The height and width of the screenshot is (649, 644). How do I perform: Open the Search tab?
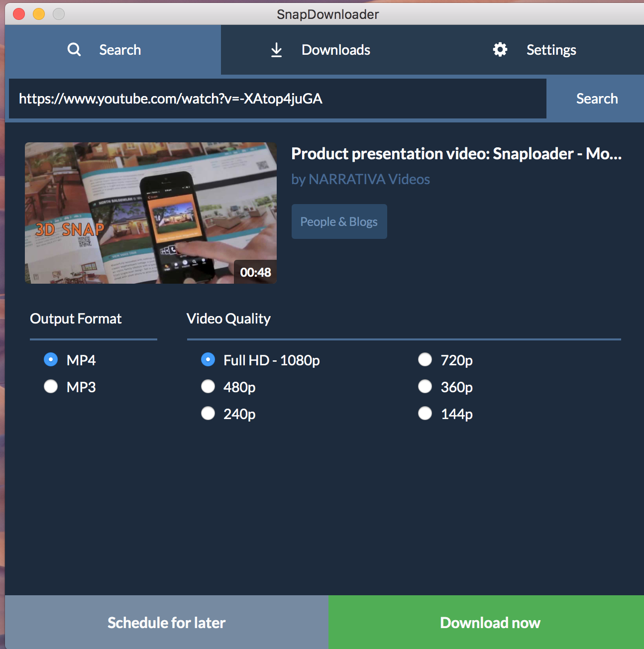coord(113,50)
